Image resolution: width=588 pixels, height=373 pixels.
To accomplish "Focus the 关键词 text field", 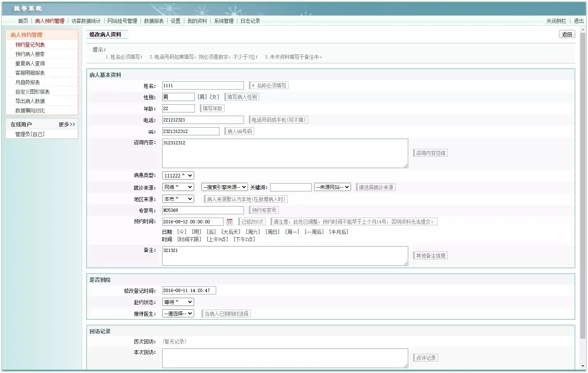I will tap(291, 187).
